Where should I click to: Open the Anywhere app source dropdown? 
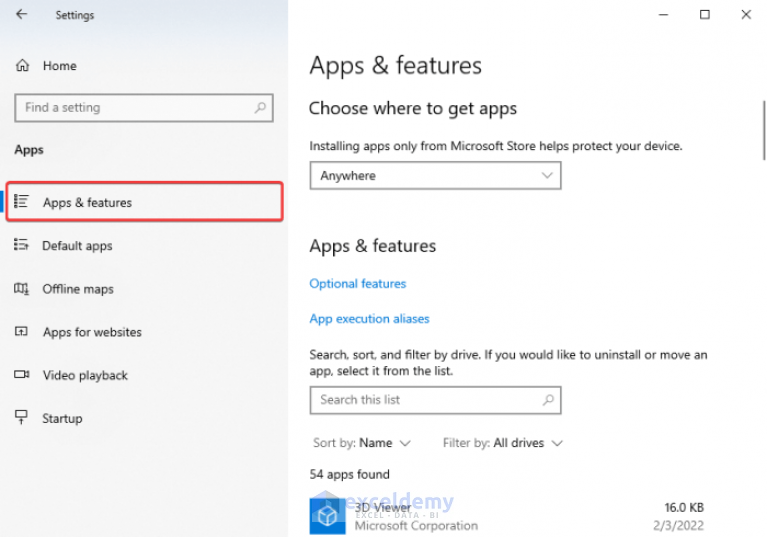pos(435,176)
